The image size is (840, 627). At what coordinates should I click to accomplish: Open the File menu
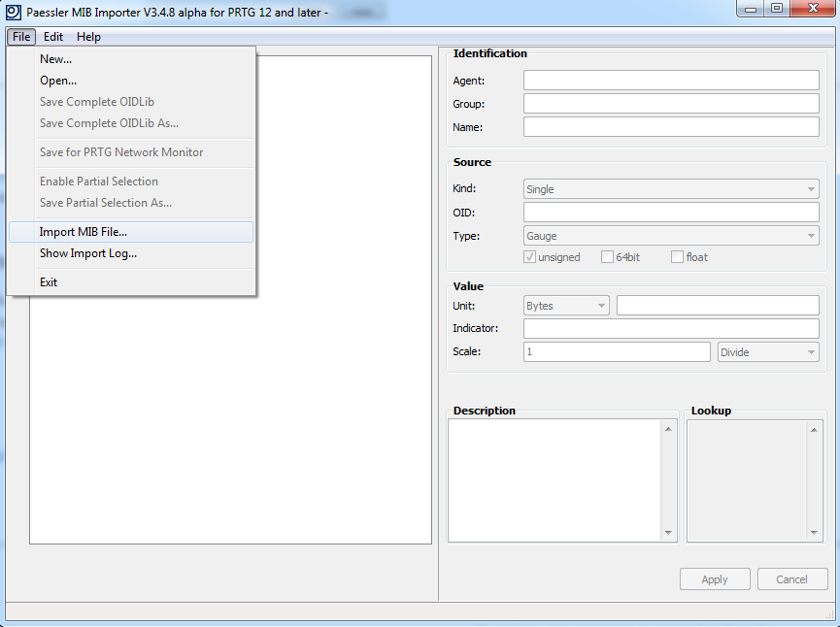point(21,37)
